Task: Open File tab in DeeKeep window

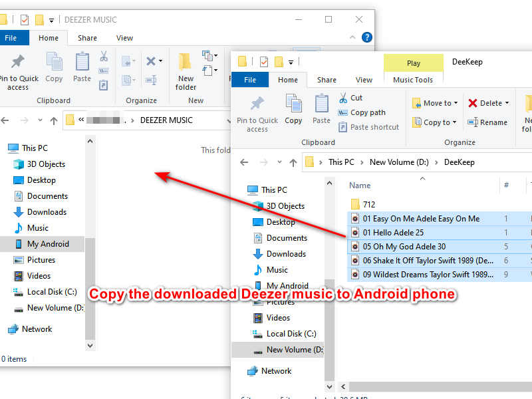Action: pyautogui.click(x=250, y=80)
